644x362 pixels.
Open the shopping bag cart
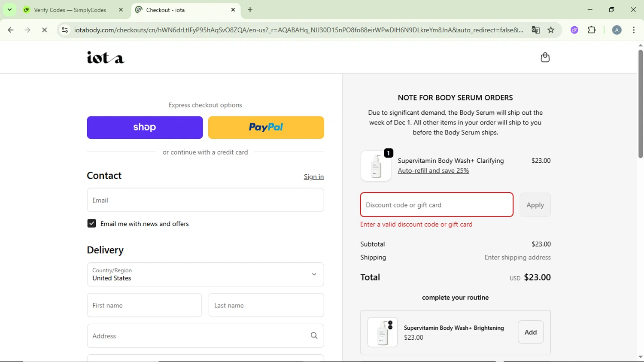click(x=545, y=57)
